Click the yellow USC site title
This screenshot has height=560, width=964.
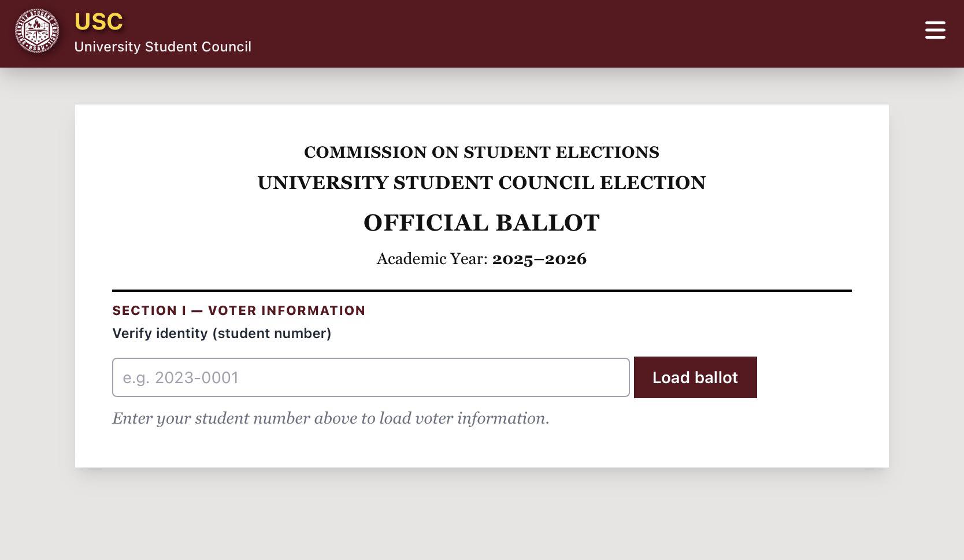pyautogui.click(x=99, y=22)
